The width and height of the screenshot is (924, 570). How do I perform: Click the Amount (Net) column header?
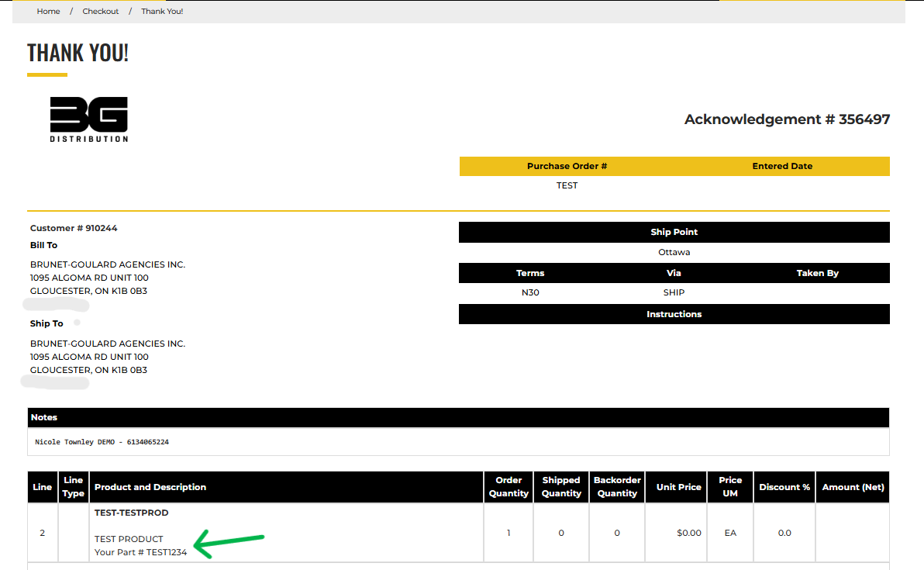853,487
